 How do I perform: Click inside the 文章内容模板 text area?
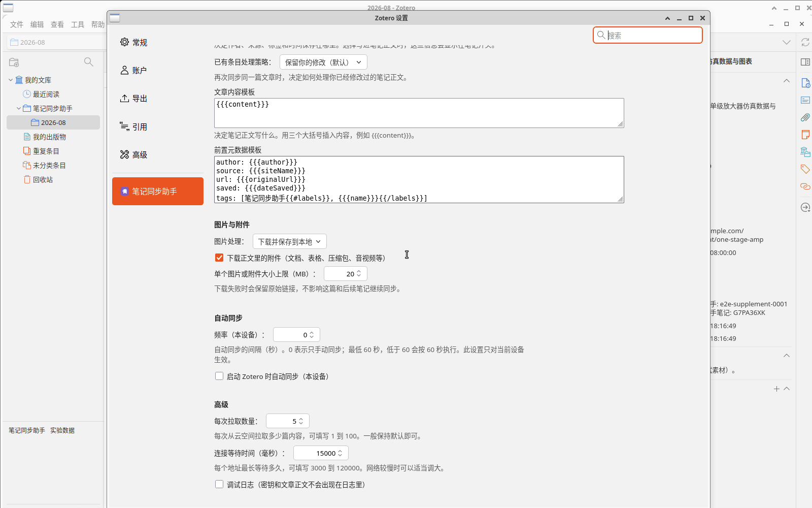[x=419, y=113]
